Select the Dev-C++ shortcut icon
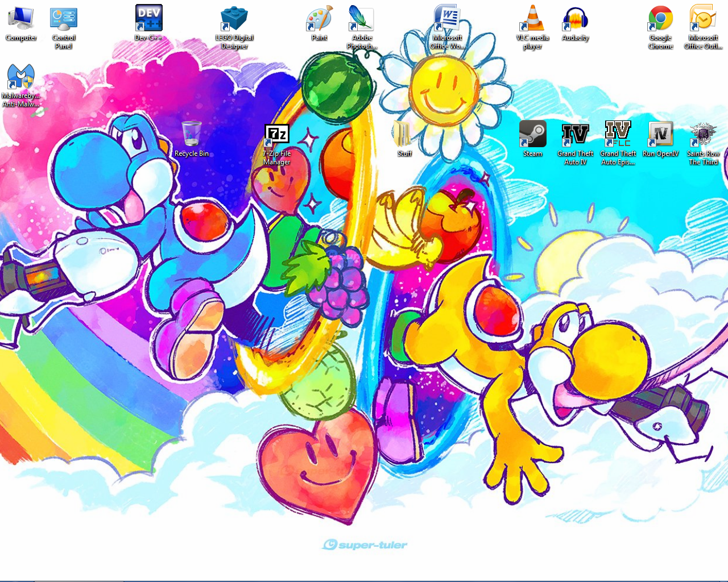 (149, 18)
